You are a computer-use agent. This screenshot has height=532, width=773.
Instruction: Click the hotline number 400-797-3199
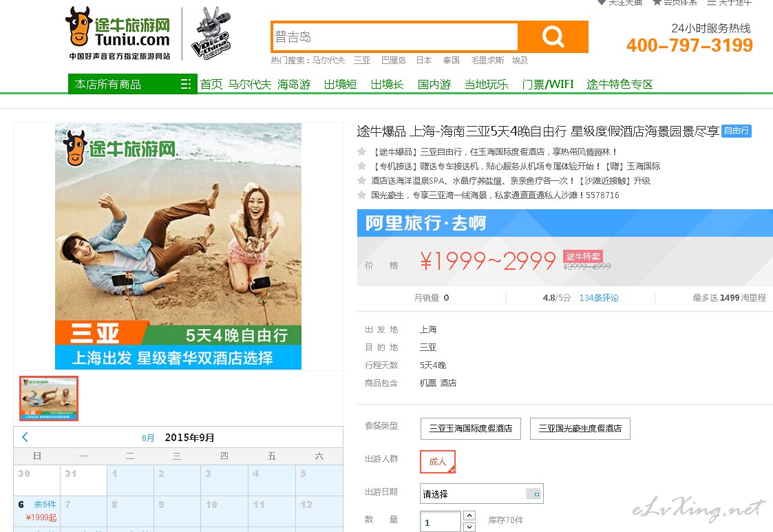(690, 45)
